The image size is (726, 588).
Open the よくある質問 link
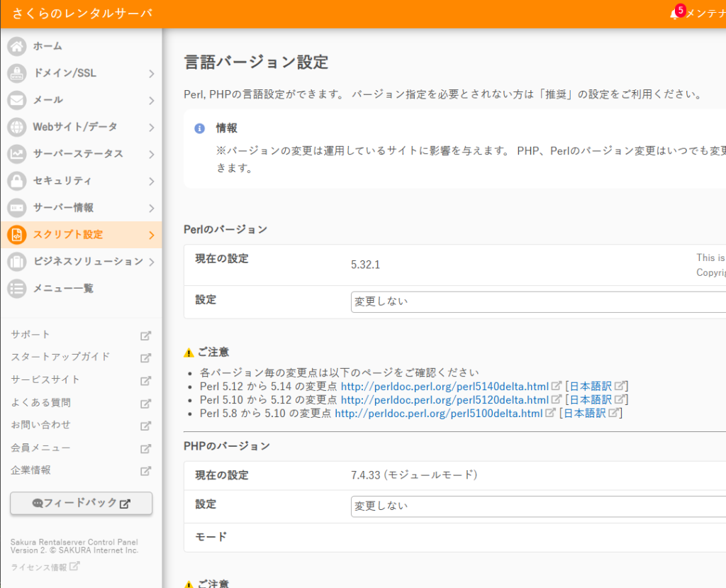coord(40,403)
